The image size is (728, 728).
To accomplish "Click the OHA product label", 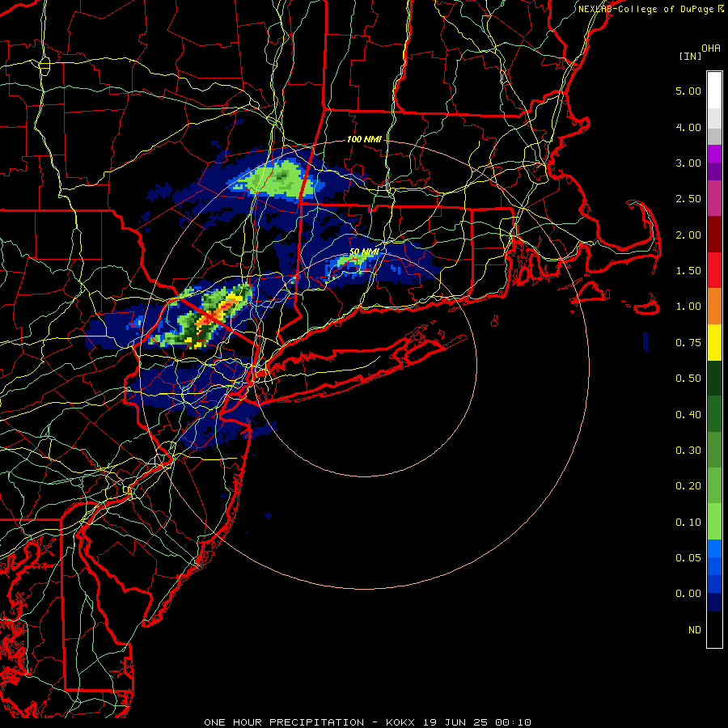I will [x=711, y=48].
